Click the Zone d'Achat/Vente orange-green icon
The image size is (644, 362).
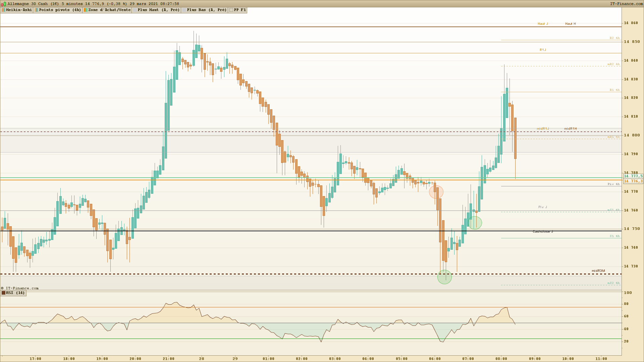[x=86, y=10]
